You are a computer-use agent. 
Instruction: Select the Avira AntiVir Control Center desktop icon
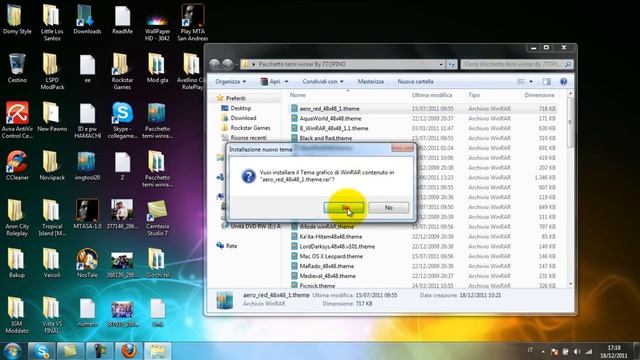click(17, 120)
